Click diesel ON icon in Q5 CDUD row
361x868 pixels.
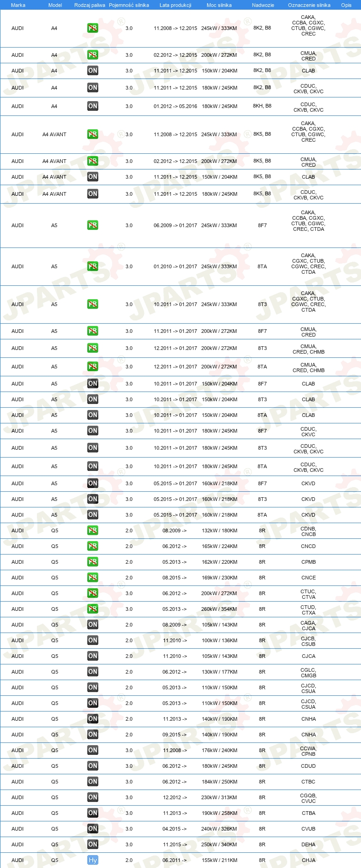(92, 766)
